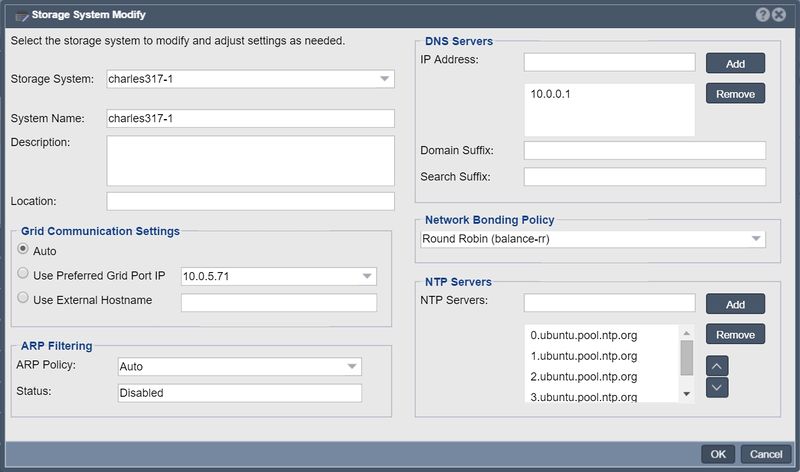Viewport: 800px width, 472px height.
Task: Focus the DNS IP Address field
Action: [x=610, y=62]
